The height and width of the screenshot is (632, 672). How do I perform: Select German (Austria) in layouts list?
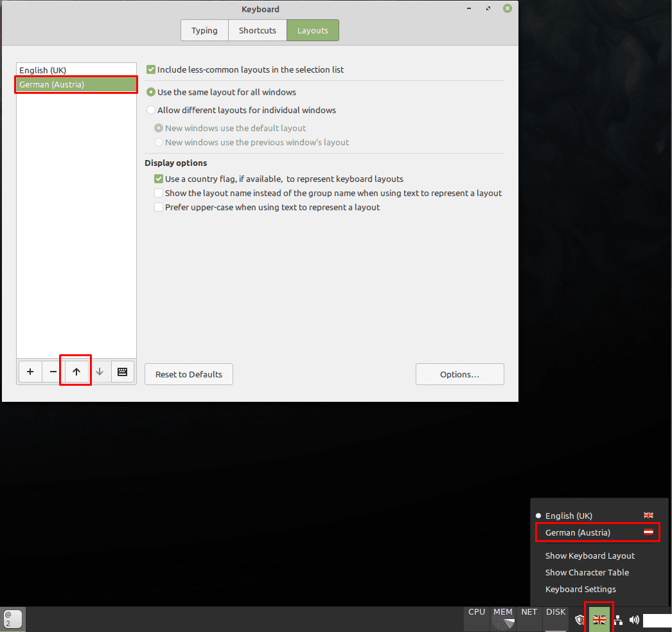(x=76, y=84)
